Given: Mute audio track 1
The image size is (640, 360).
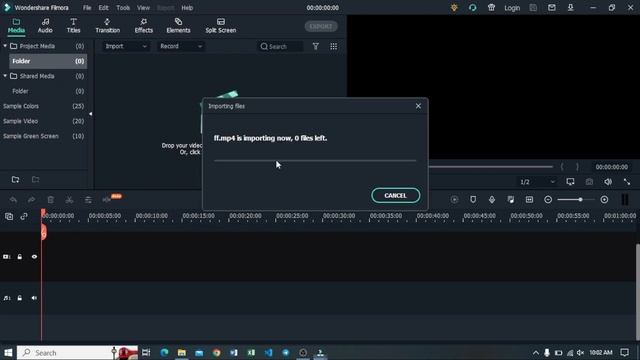Looking at the screenshot, I should pyautogui.click(x=34, y=298).
